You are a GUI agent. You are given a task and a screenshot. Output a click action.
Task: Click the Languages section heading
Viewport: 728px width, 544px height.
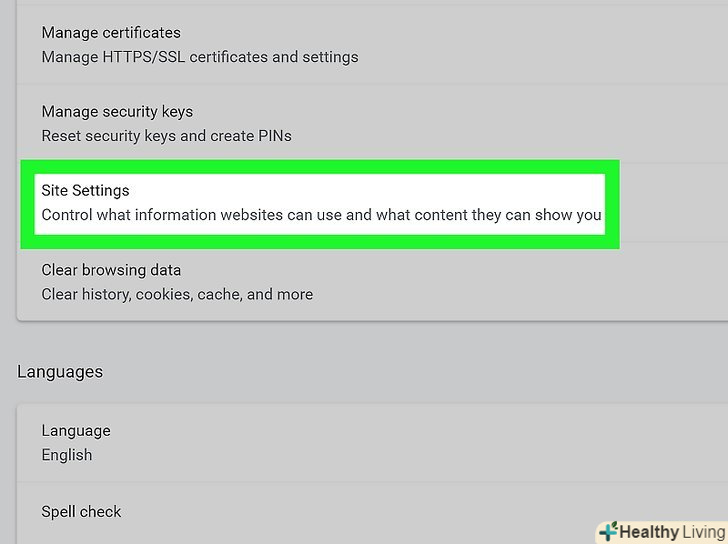pyautogui.click(x=60, y=371)
